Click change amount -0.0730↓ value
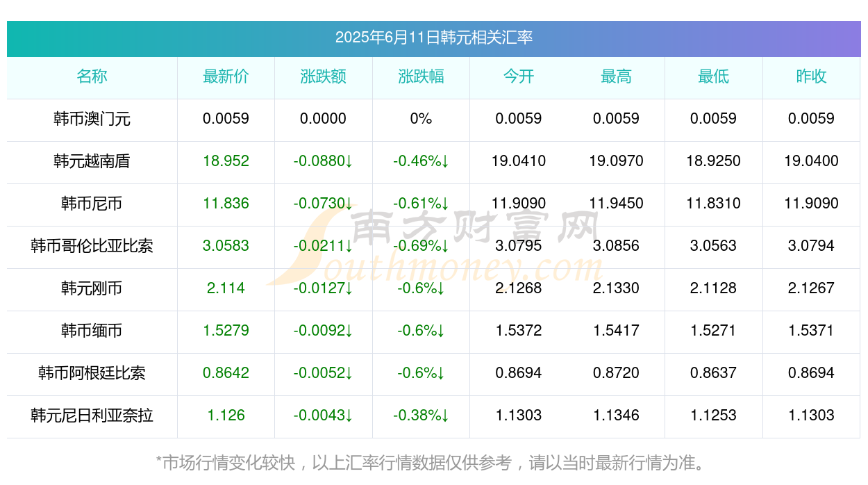 coord(323,204)
